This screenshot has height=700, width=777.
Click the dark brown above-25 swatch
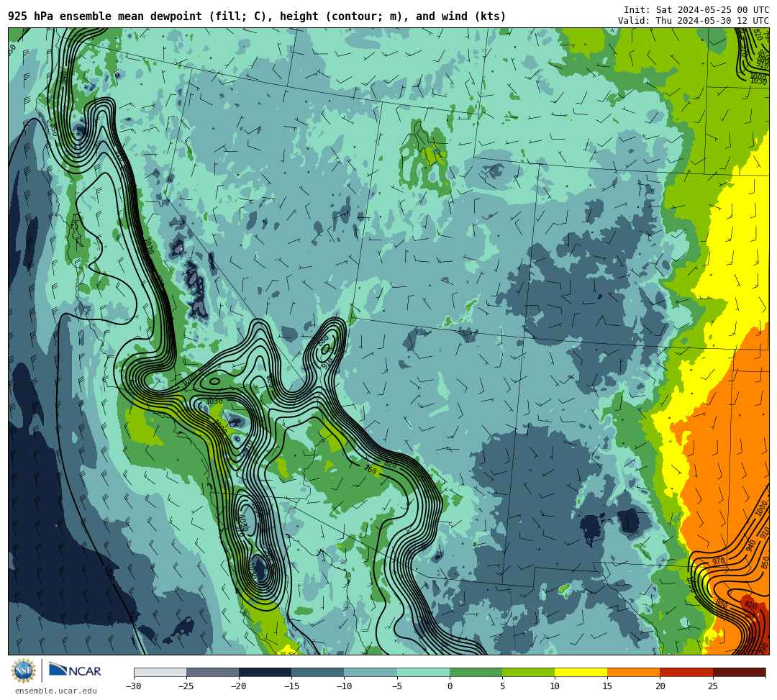pyautogui.click(x=740, y=672)
